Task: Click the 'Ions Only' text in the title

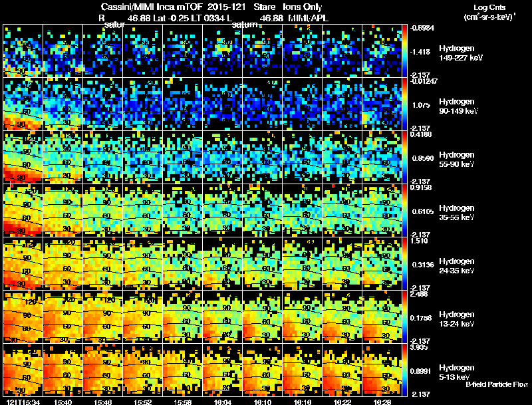Action: click(x=303, y=7)
